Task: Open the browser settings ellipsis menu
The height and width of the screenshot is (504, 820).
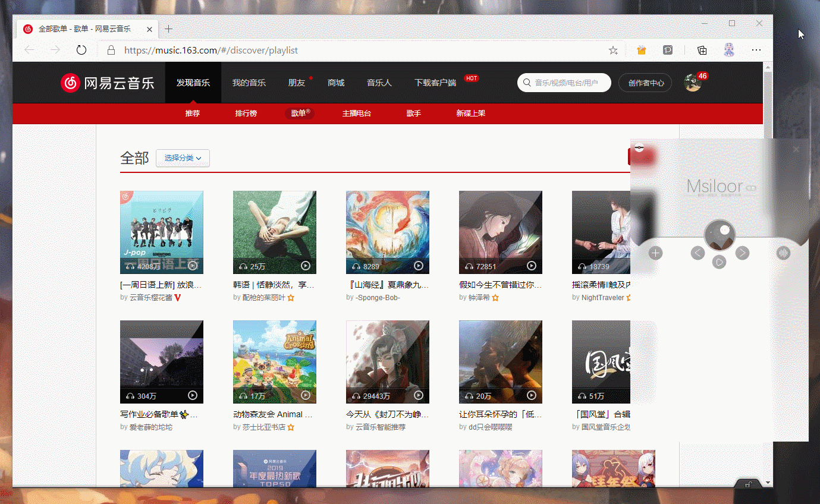Action: click(x=756, y=51)
